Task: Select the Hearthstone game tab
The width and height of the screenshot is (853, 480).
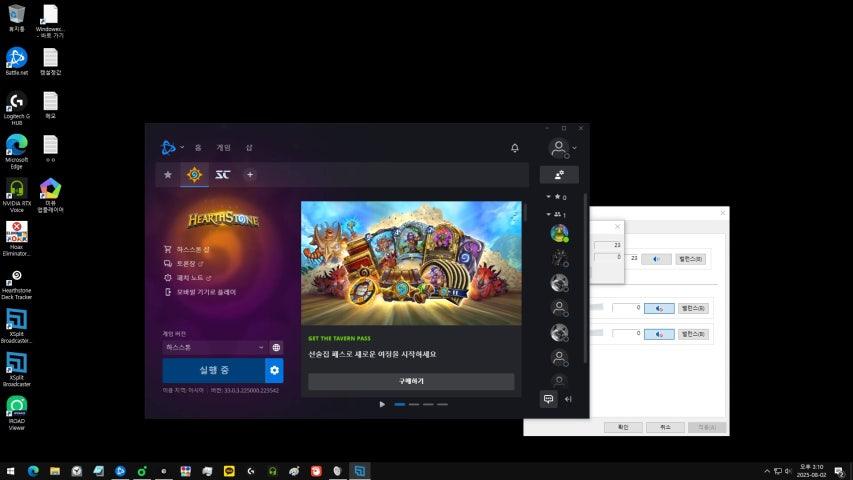Action: (195, 175)
